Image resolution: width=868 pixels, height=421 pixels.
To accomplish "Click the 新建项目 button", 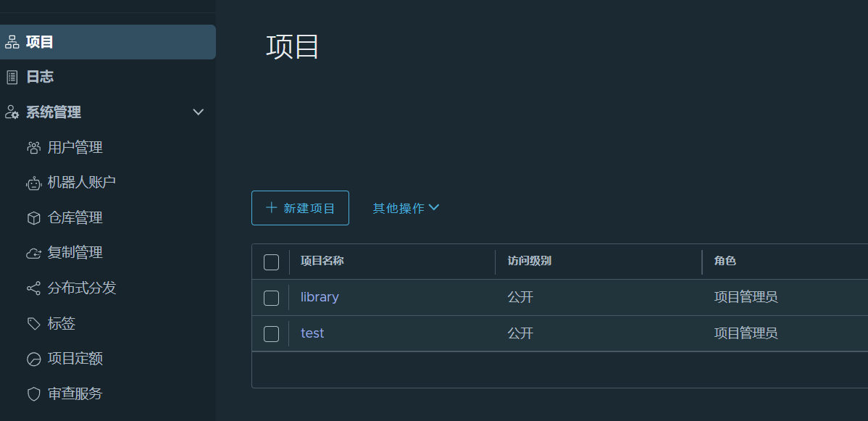I will (x=300, y=208).
